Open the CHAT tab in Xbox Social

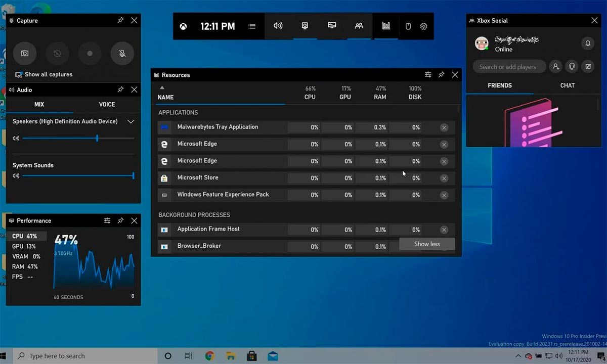pos(567,85)
